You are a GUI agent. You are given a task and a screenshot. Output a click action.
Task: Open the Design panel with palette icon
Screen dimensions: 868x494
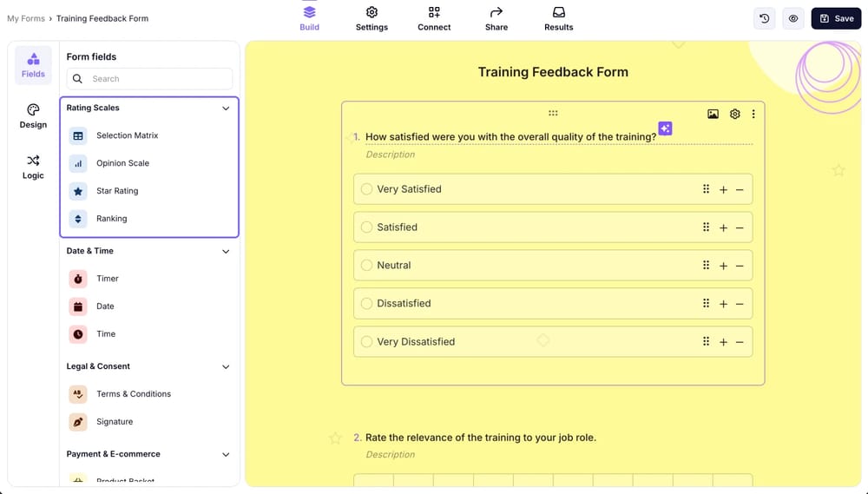tap(33, 115)
